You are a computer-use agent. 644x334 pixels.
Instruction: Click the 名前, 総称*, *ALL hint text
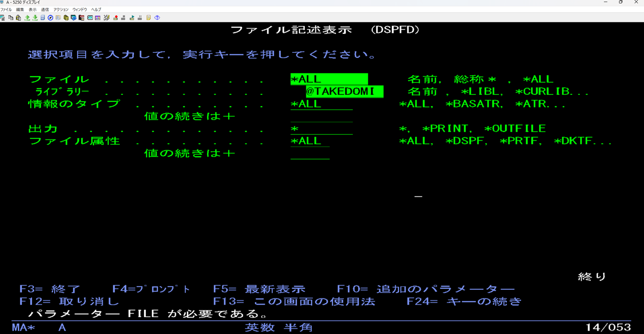click(x=480, y=79)
